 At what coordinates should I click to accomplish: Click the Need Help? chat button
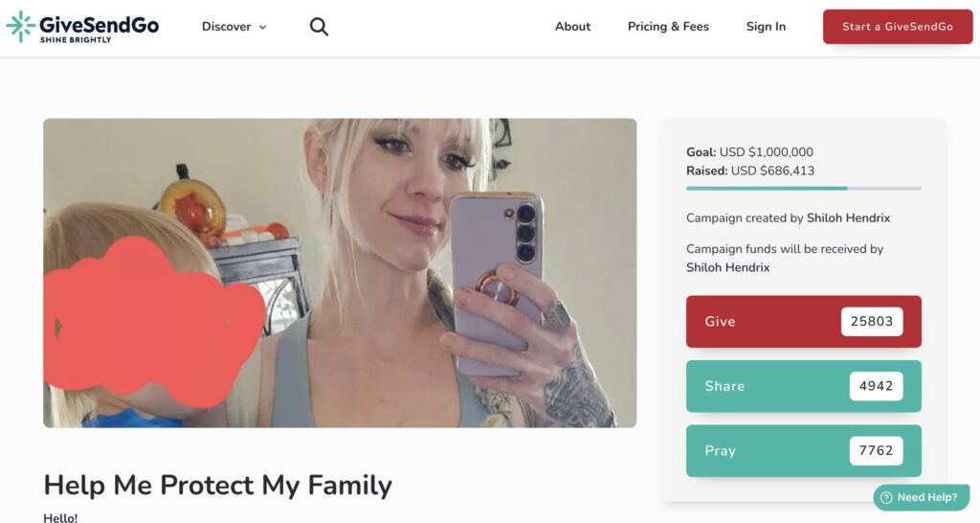922,497
